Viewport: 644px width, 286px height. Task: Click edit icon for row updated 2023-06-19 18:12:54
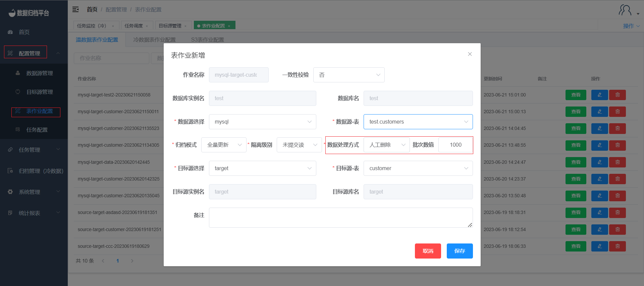pyautogui.click(x=600, y=229)
